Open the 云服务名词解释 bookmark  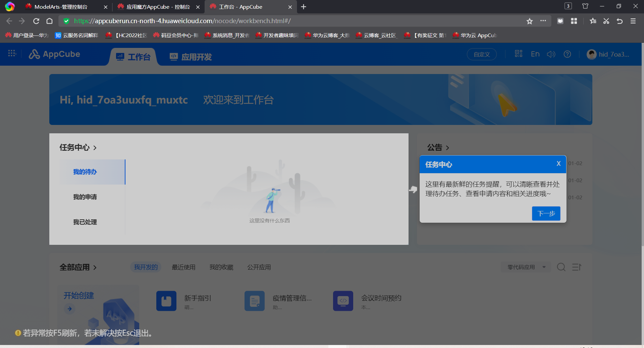coord(77,35)
